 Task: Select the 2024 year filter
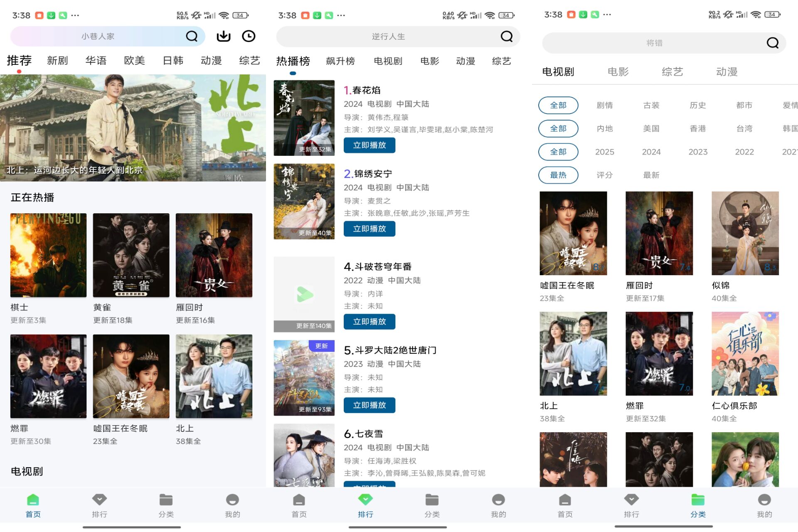coord(651,152)
